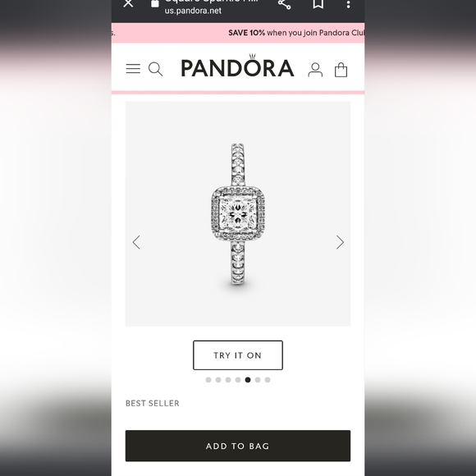
Task: Click the ring product image
Action: tap(238, 214)
